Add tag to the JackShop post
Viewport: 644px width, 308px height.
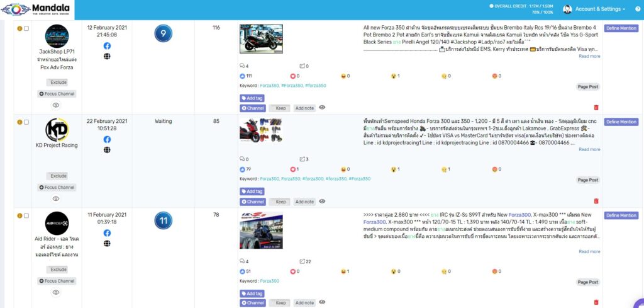point(252,98)
